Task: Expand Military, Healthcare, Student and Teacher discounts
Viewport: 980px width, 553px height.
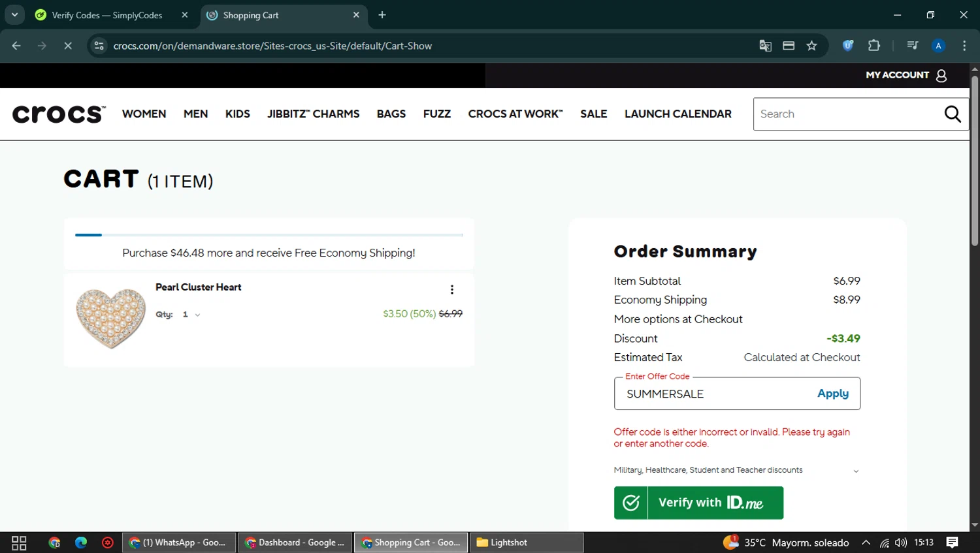Action: [x=736, y=470]
